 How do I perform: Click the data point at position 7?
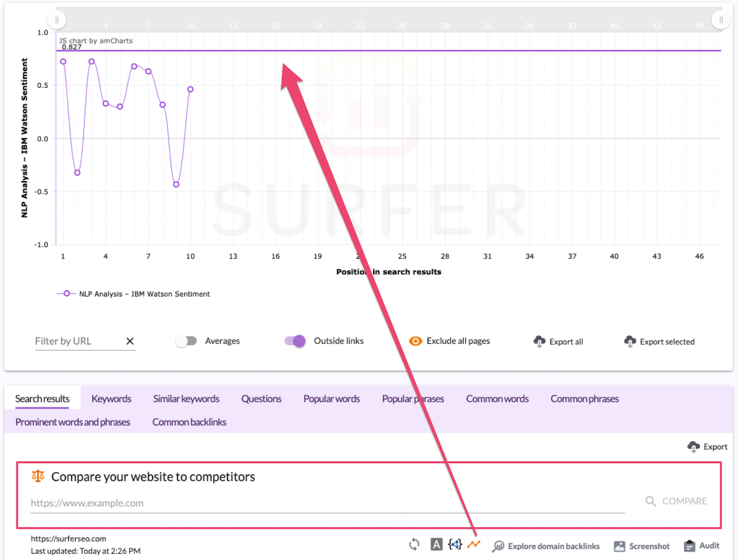point(149,71)
